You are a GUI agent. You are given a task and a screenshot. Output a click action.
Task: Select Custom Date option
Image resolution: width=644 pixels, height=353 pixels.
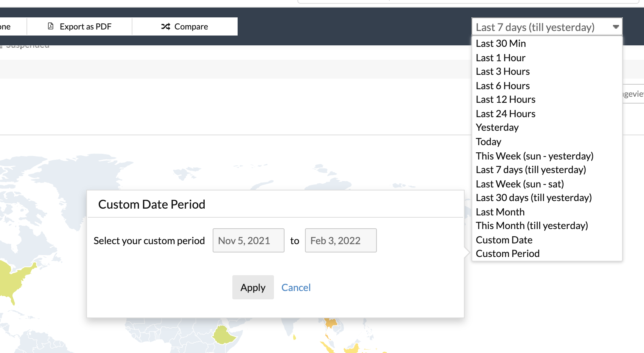(504, 240)
